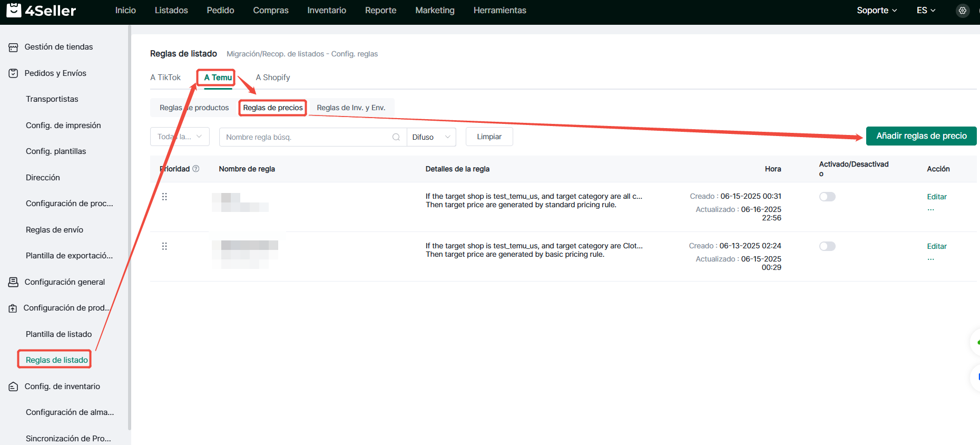
Task: Open the Soporte dropdown
Action: (x=877, y=11)
